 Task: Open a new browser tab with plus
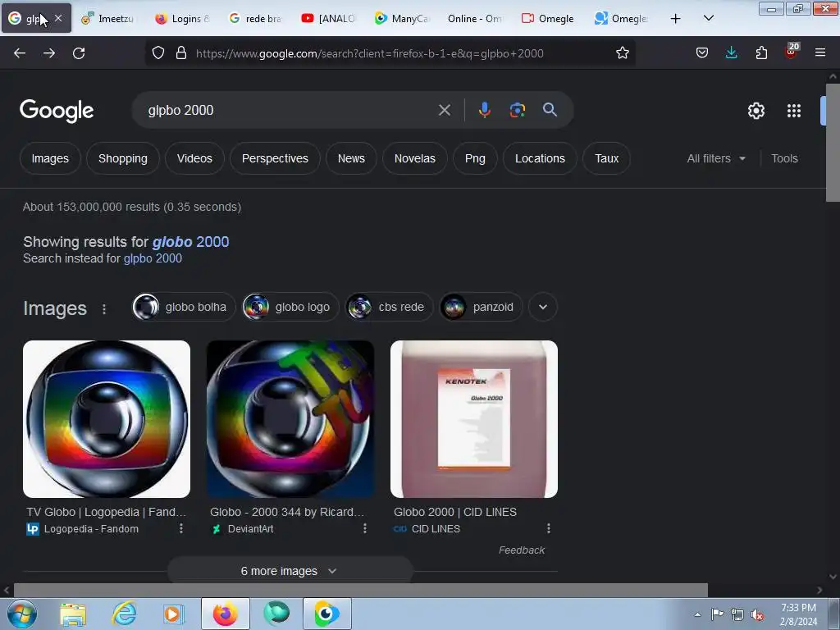point(676,19)
